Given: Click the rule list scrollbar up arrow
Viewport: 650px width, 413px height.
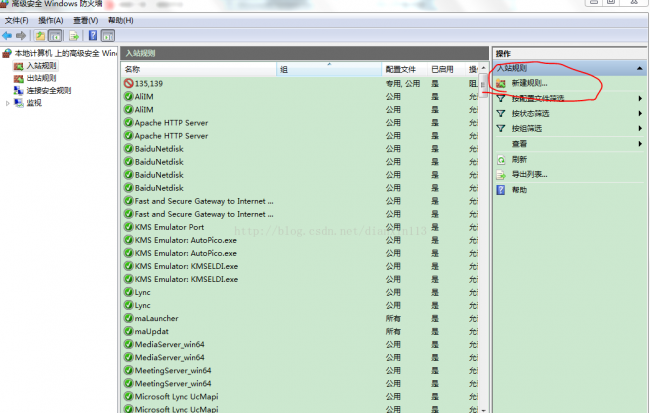Looking at the screenshot, I should pyautogui.click(x=483, y=68).
